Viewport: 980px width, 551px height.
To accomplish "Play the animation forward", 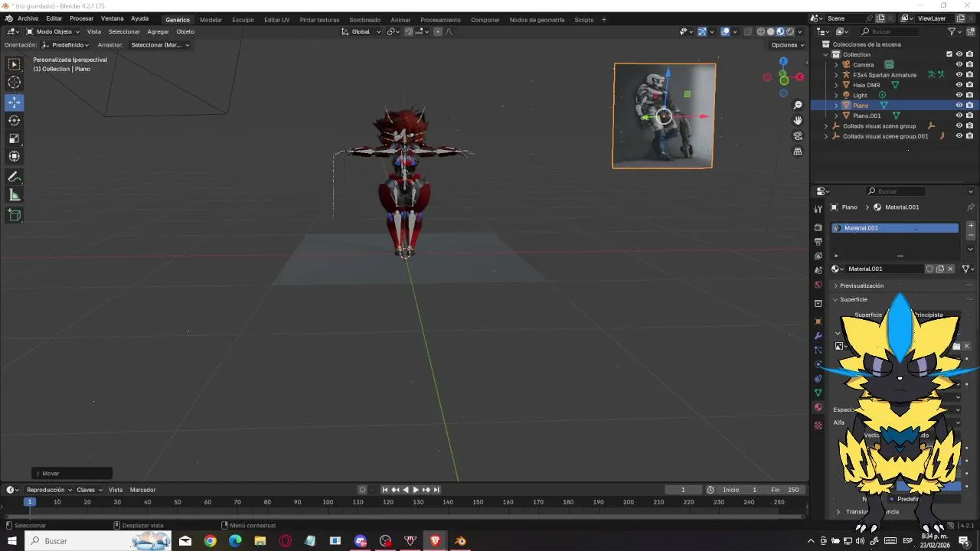I will point(416,490).
